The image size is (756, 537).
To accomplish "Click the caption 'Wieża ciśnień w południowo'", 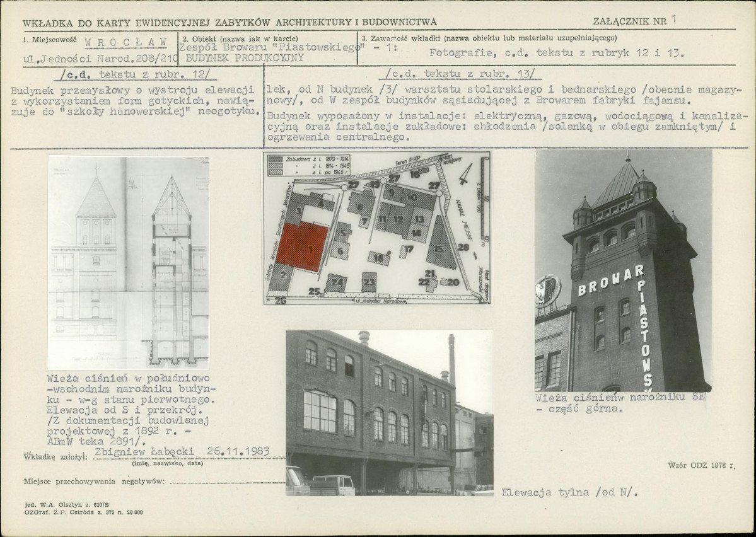I will point(128,379).
